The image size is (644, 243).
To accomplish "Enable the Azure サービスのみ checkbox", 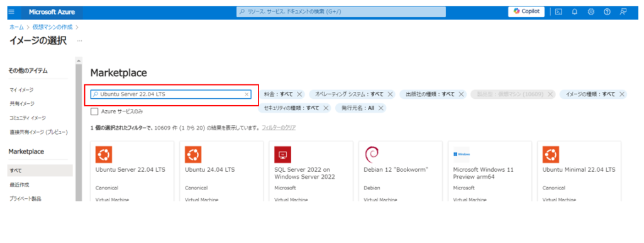I will 94,111.
